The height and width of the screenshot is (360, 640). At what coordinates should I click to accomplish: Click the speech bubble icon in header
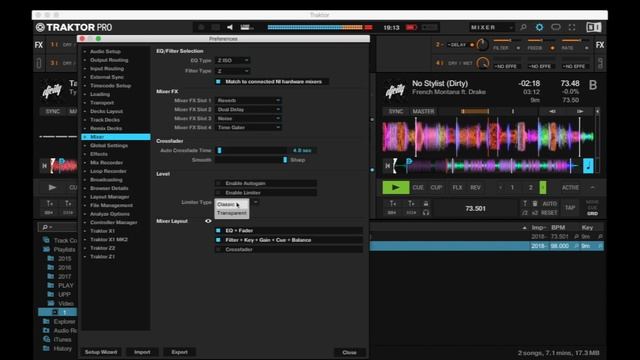[x=556, y=27]
